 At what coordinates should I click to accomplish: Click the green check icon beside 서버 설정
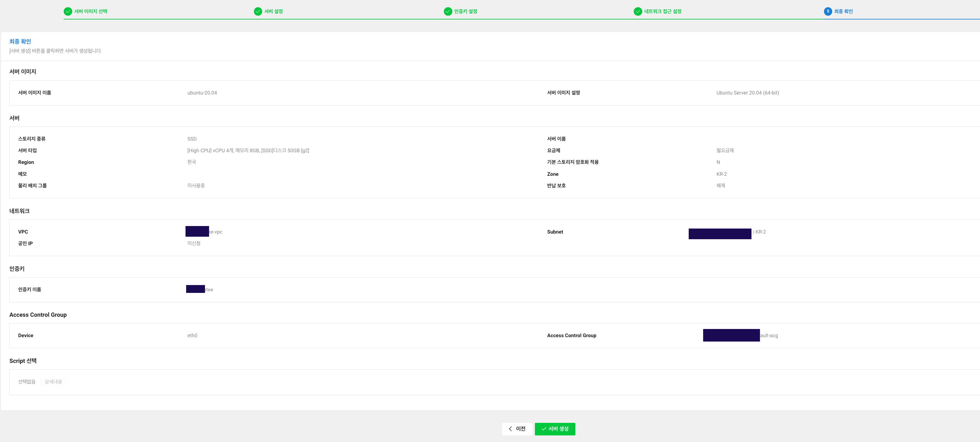[258, 11]
